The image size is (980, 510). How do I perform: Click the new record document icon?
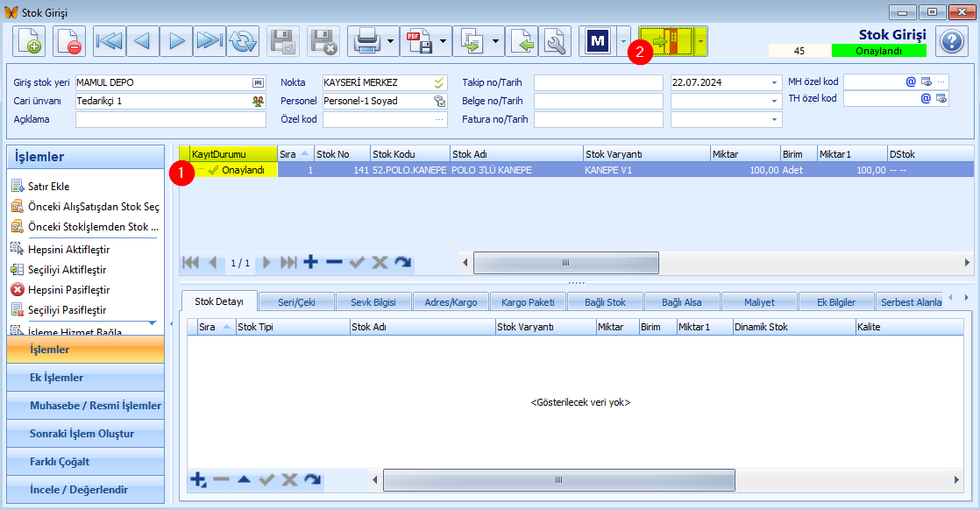click(x=30, y=42)
